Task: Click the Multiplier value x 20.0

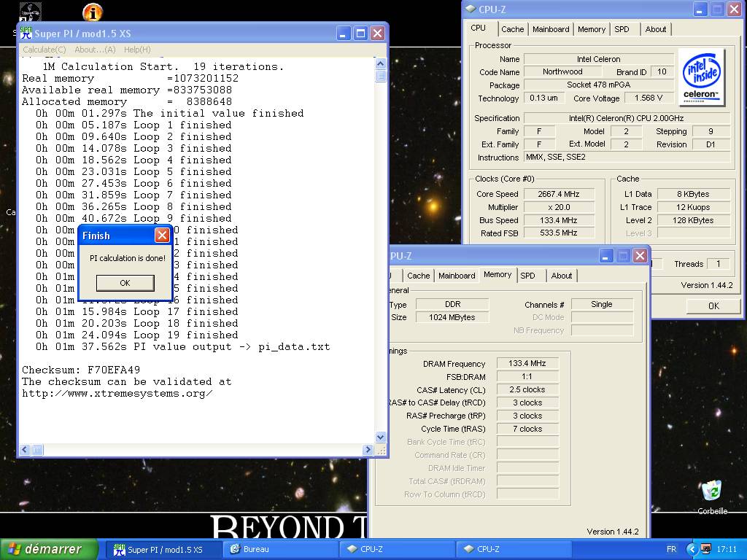Action: 559,207
